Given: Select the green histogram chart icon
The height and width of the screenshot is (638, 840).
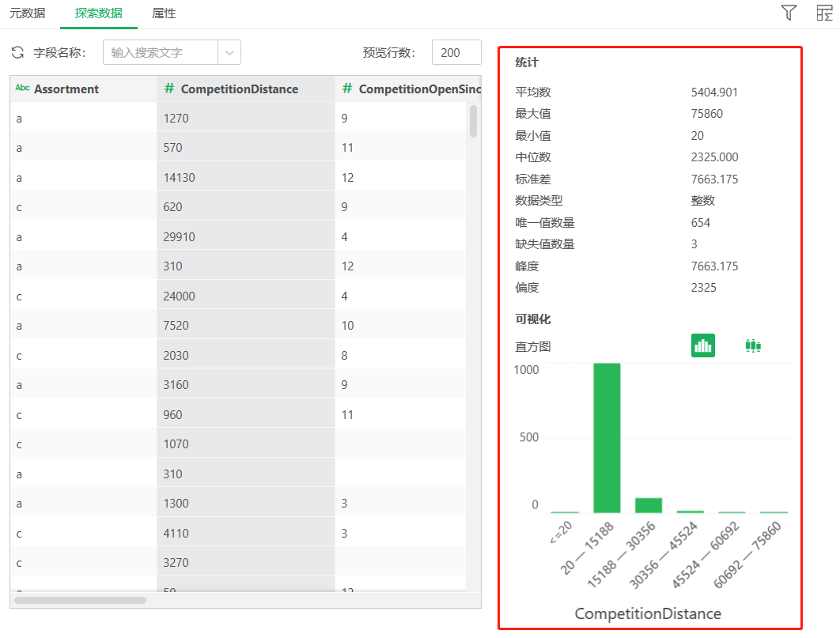Looking at the screenshot, I should [x=702, y=345].
